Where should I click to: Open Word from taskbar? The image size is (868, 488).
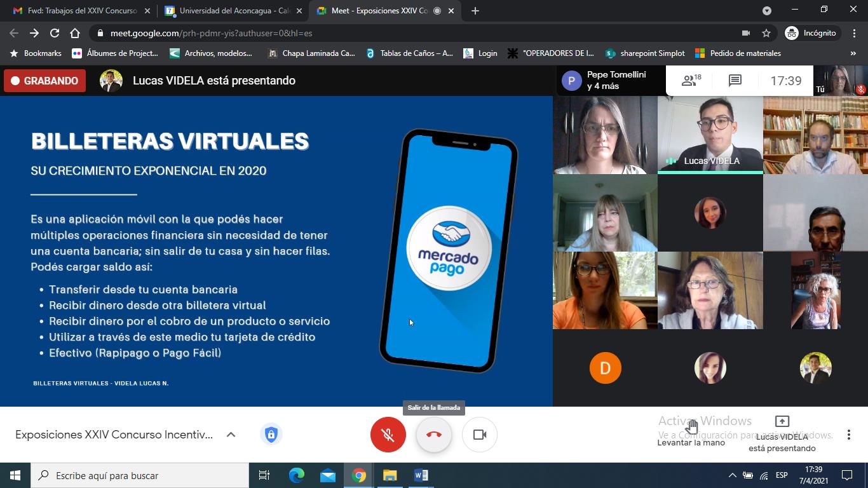coord(421,475)
